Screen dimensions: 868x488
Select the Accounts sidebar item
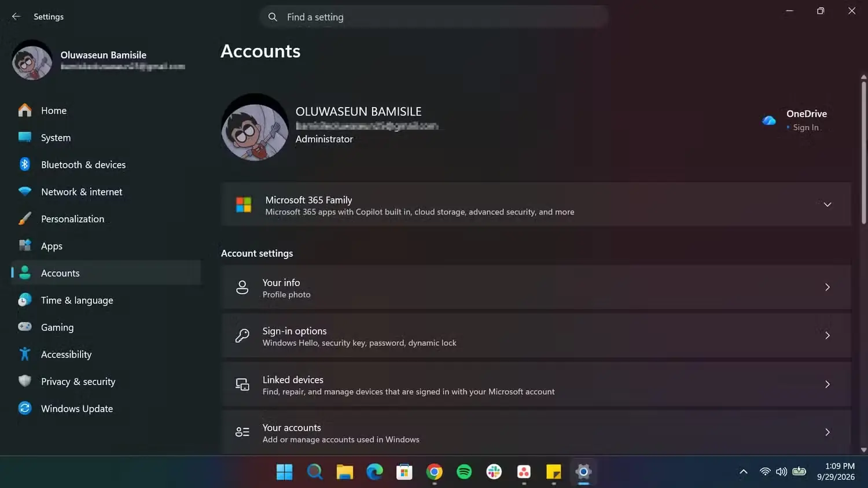(106, 273)
